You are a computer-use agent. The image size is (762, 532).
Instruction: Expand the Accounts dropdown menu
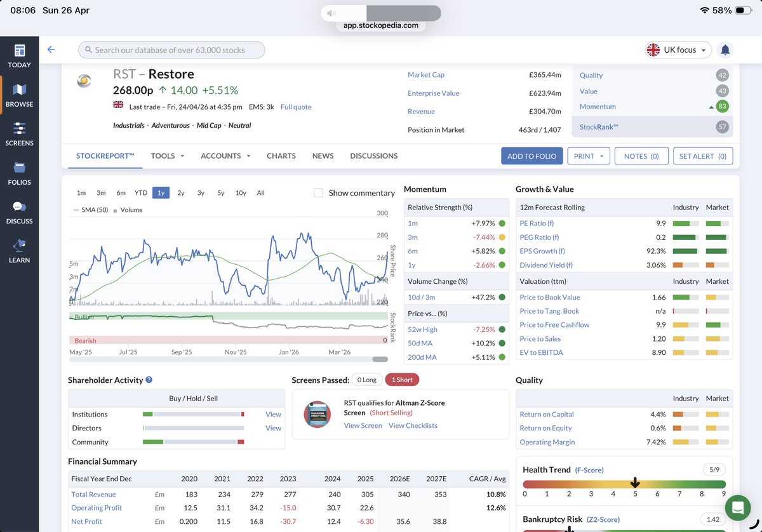tap(225, 156)
